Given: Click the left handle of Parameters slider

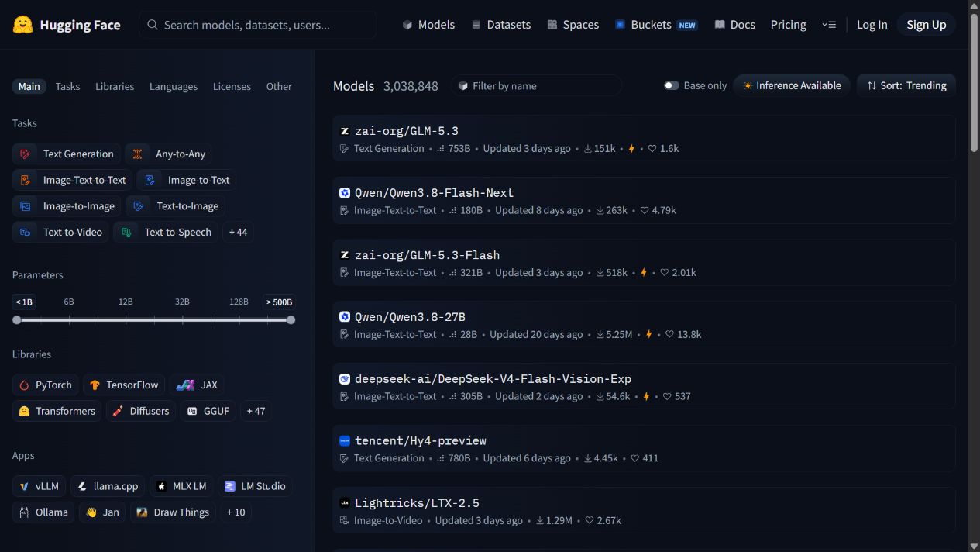Looking at the screenshot, I should 17,319.
